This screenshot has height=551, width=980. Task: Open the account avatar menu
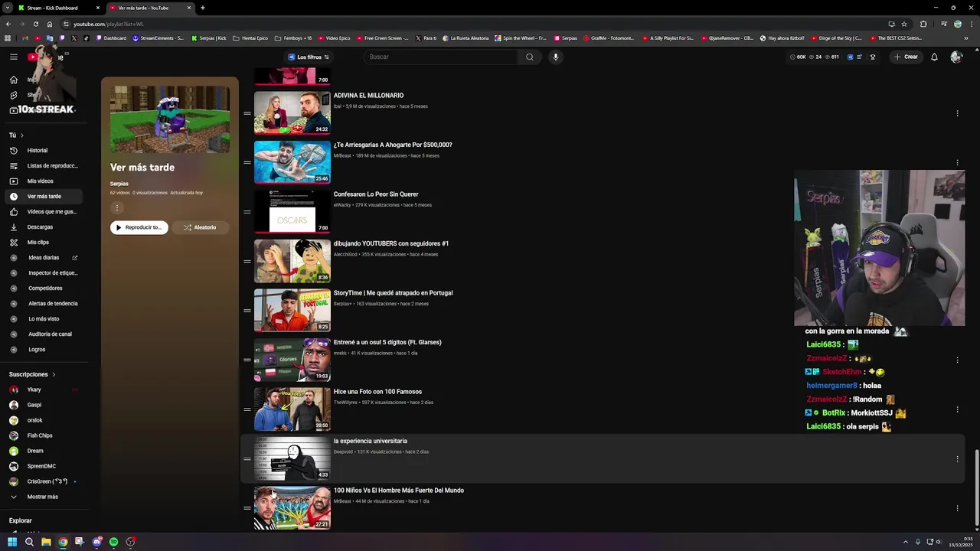[x=955, y=57]
